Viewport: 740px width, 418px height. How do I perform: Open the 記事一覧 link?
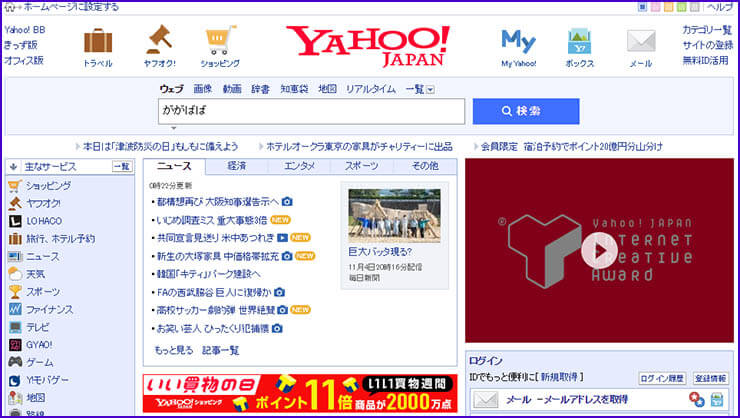[220, 351]
